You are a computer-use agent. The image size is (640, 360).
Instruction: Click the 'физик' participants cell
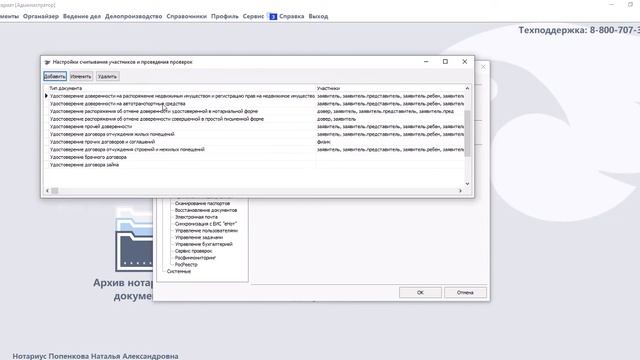(390, 142)
